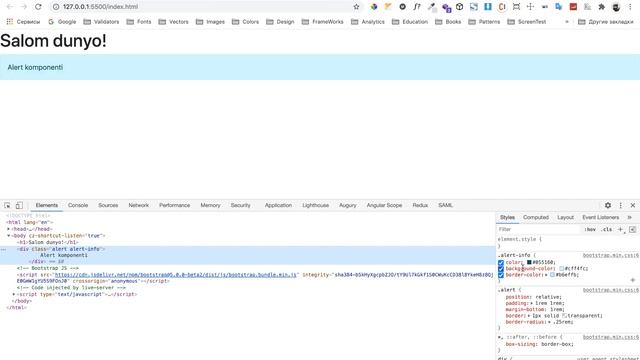
Task: Click the address bar URL field
Action: [204, 7]
